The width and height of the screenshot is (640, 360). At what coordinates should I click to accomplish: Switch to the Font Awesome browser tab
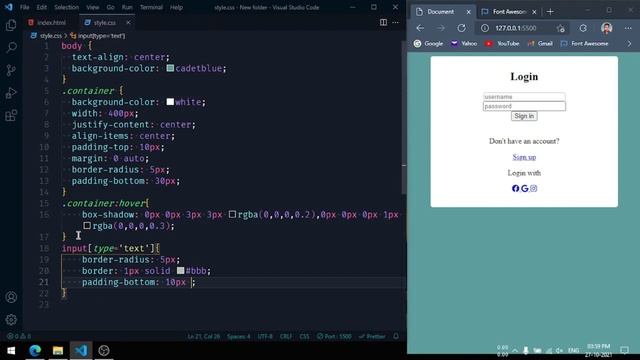[x=509, y=12]
